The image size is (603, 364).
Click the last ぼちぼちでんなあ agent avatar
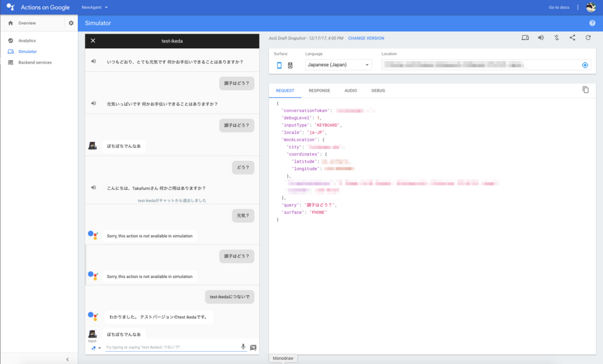(x=92, y=334)
